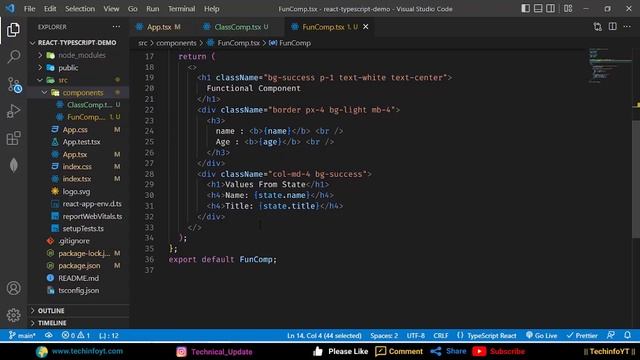Screen dimensions: 640x360
Task: Open the File menu
Action: pyautogui.click(x=29, y=9)
